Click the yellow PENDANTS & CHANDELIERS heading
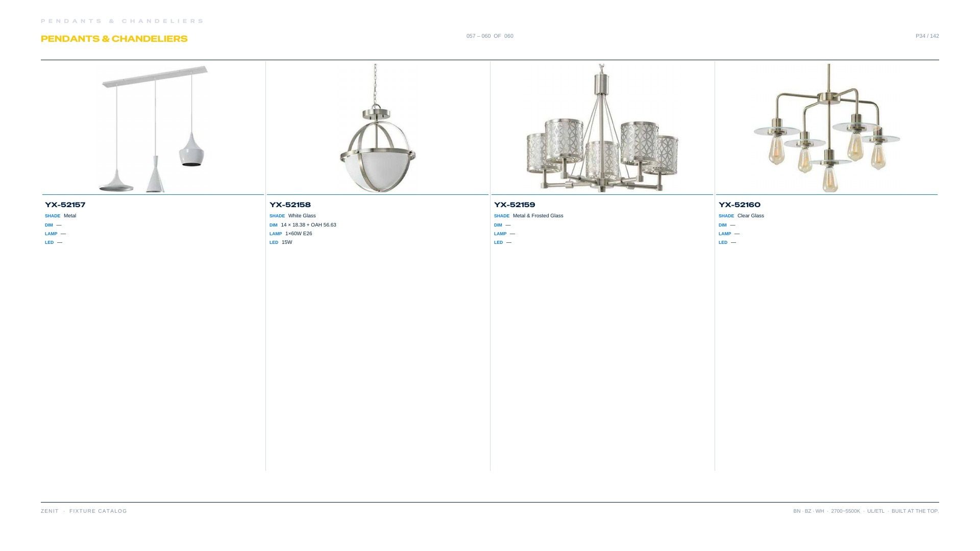The width and height of the screenshot is (980, 551). [114, 39]
